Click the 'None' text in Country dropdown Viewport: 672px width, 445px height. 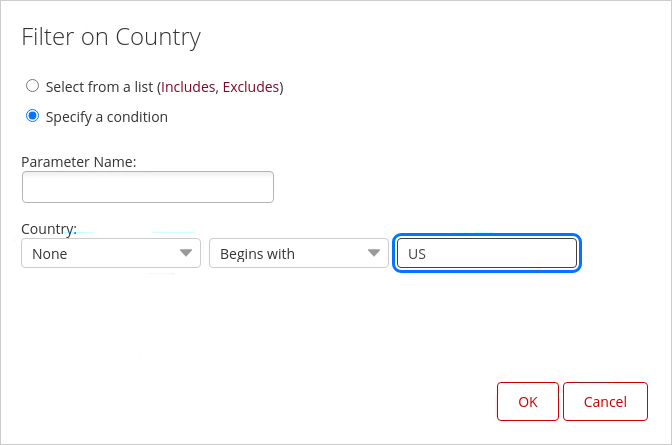pos(50,254)
